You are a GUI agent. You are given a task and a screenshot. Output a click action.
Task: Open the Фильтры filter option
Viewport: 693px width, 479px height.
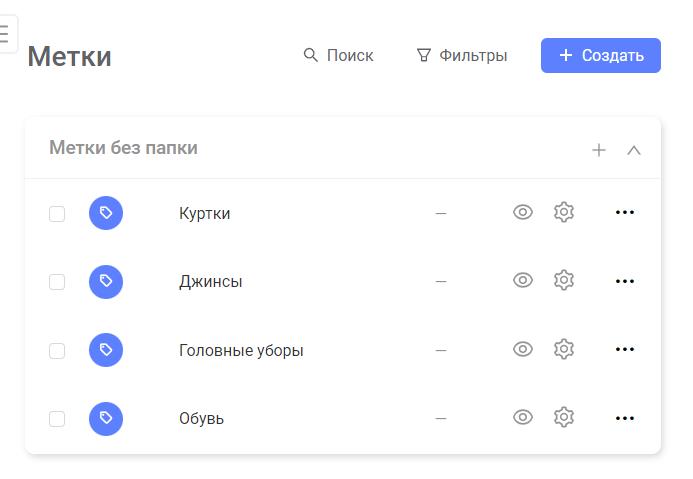462,55
